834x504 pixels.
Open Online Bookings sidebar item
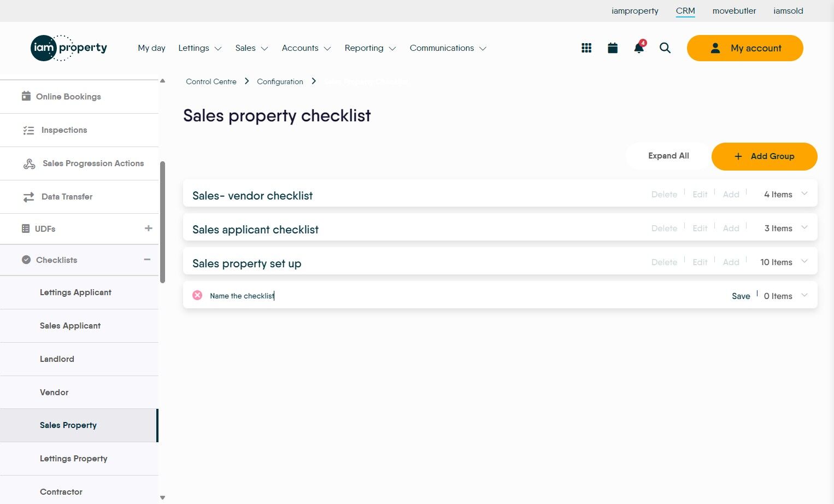(68, 97)
